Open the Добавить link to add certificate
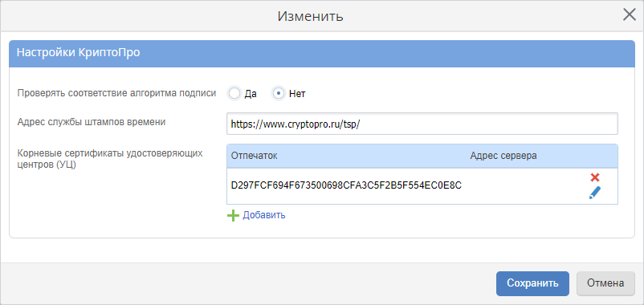Image resolution: width=644 pixels, height=305 pixels. [264, 215]
